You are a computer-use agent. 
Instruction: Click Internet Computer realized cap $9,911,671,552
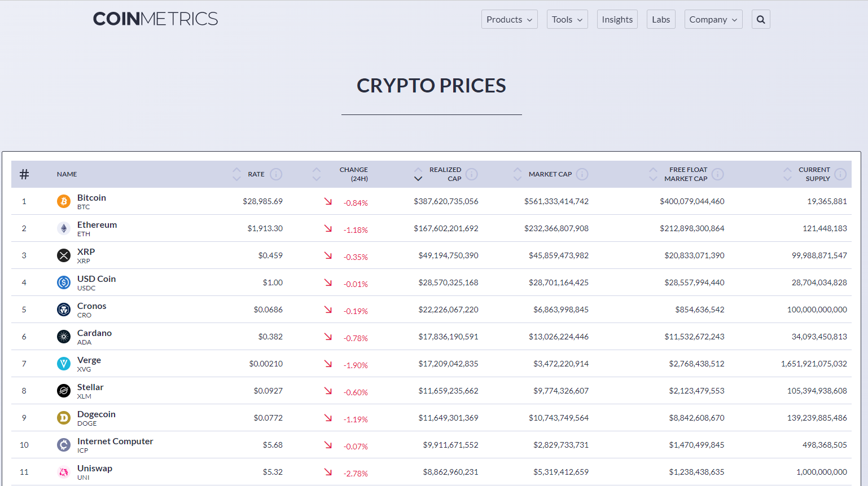[x=450, y=445]
